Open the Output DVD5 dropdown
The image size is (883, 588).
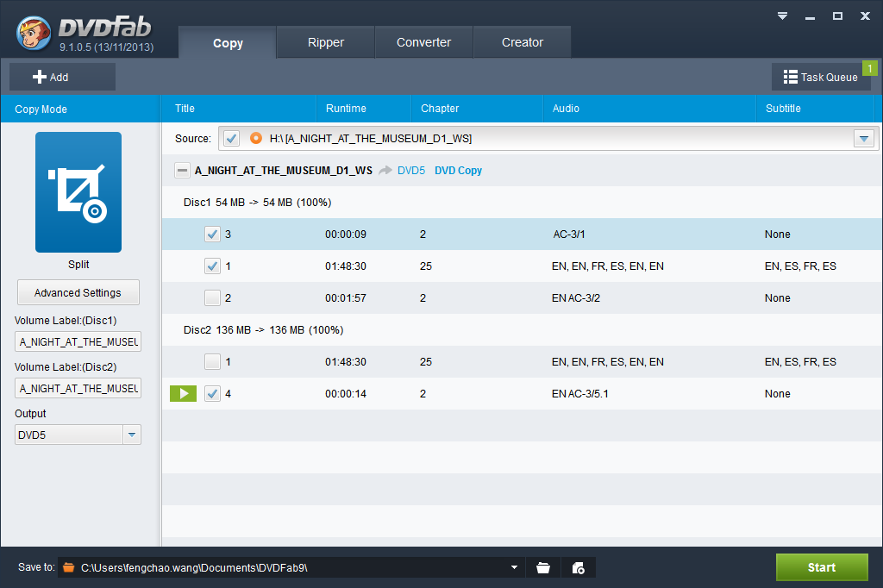(x=131, y=435)
